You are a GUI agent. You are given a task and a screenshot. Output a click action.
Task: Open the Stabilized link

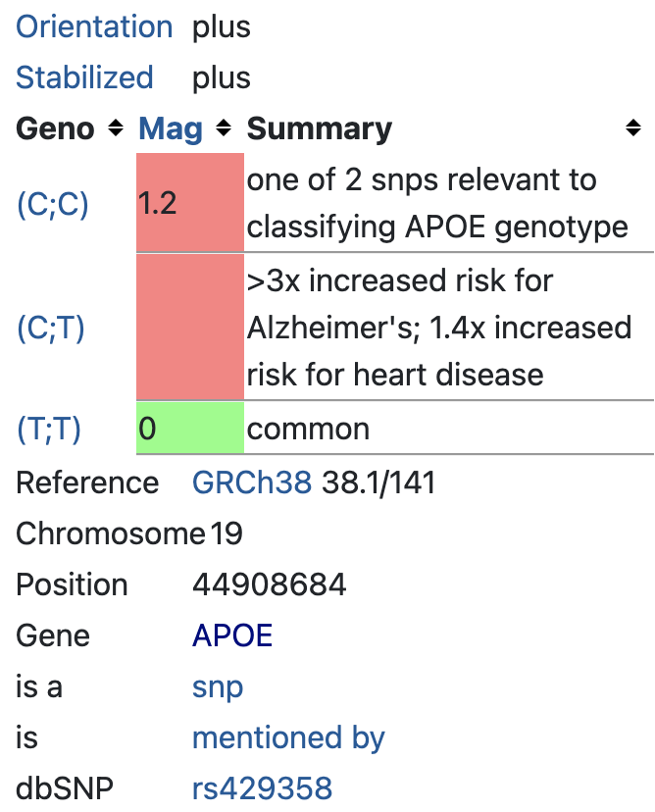coord(84,77)
